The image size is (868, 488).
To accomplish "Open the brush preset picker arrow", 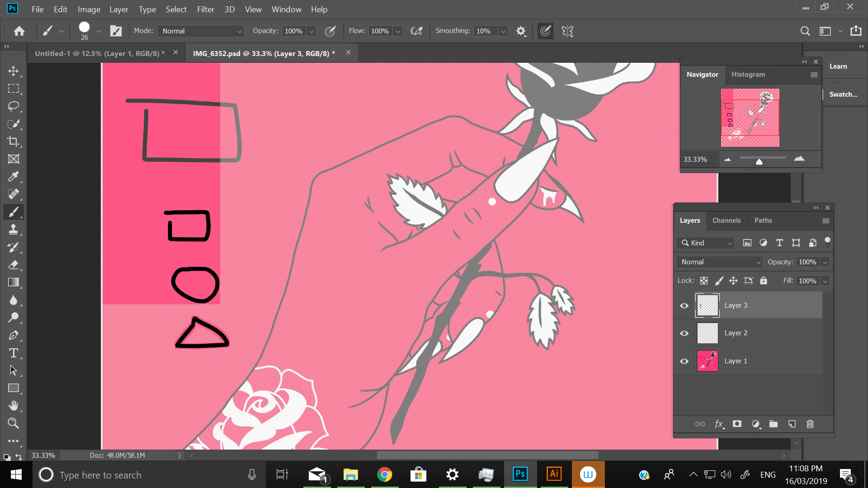I will [99, 31].
